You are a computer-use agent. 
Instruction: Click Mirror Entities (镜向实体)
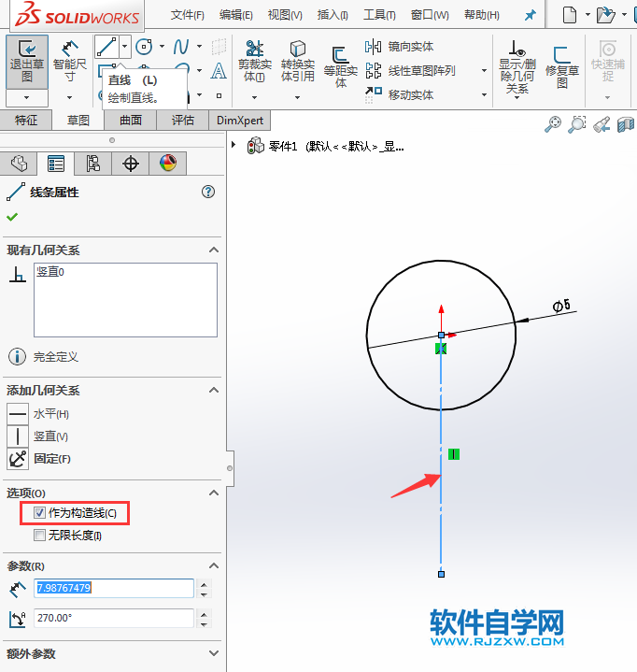point(399,47)
